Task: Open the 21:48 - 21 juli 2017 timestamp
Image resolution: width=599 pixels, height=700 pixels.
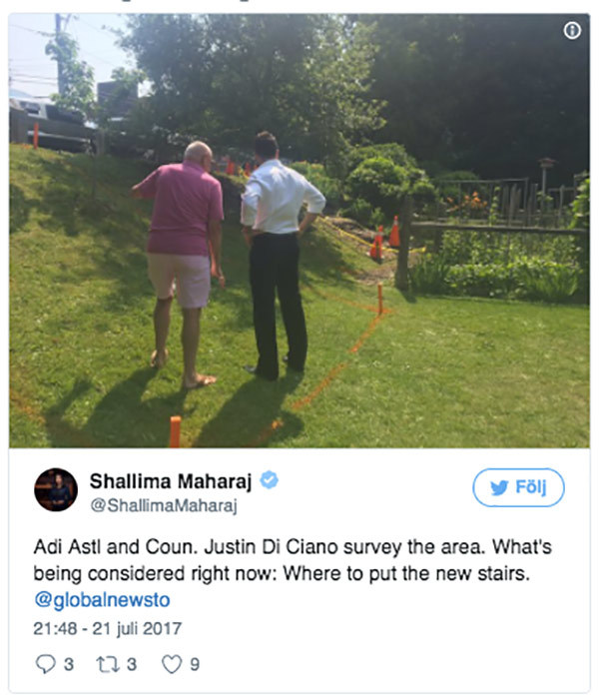Action: coord(108,628)
